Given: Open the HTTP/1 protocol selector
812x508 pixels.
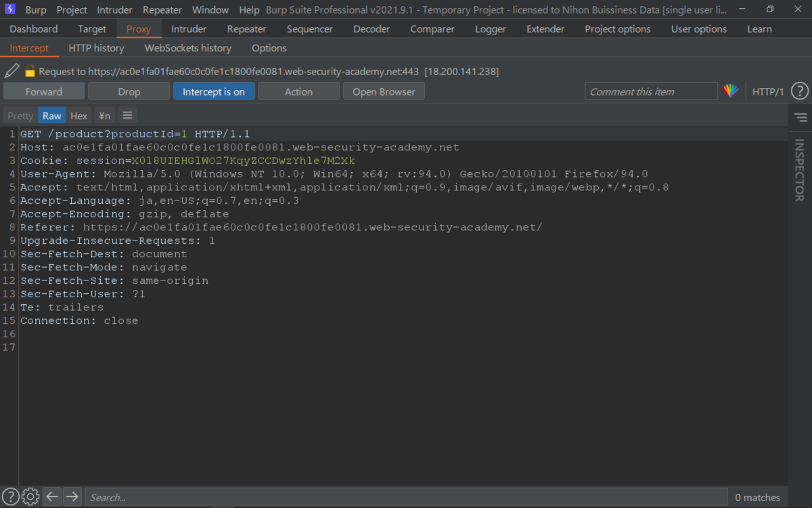Looking at the screenshot, I should pyautogui.click(x=768, y=91).
